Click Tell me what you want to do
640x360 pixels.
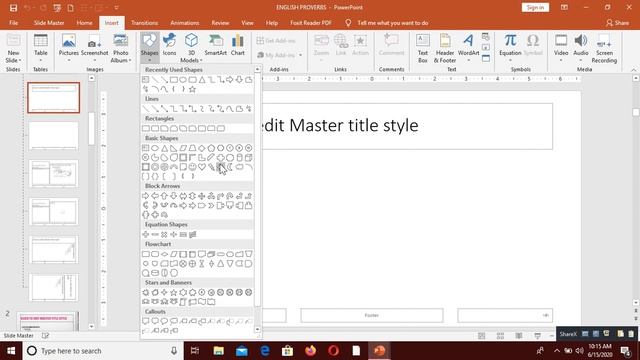click(393, 23)
